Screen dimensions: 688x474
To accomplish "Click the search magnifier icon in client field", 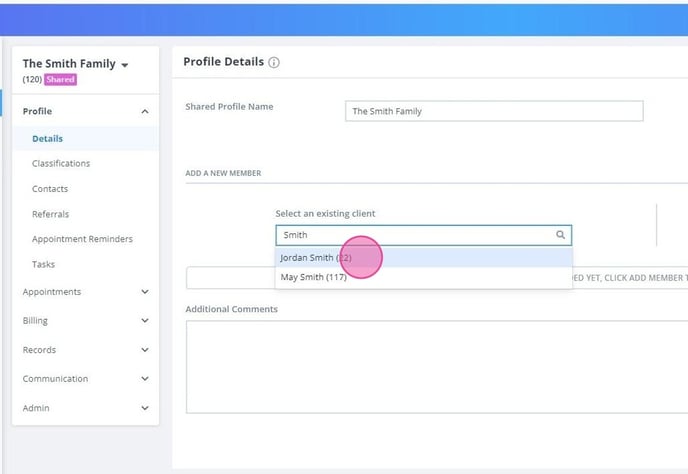I will [x=560, y=235].
